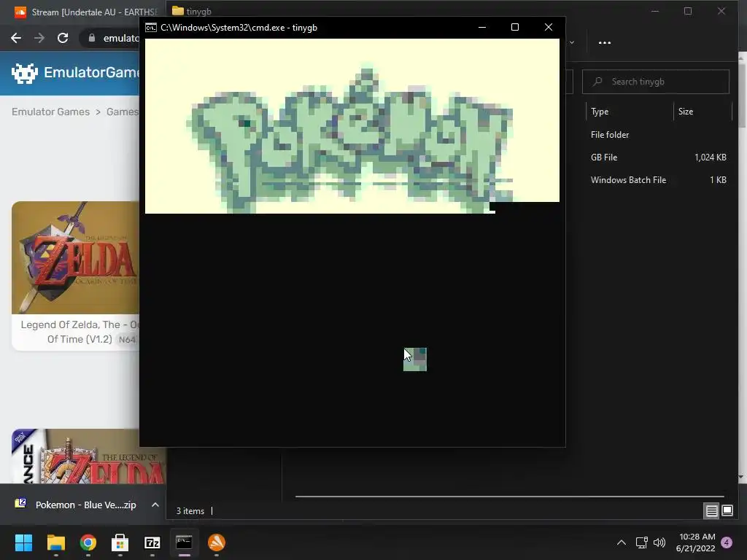Open Google Chrome from the taskbar

coord(88,542)
